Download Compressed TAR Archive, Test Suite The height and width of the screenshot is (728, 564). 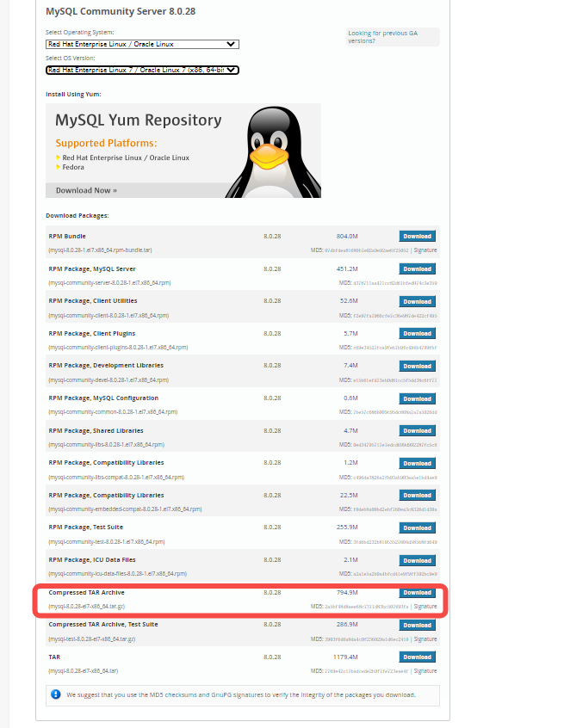(418, 625)
